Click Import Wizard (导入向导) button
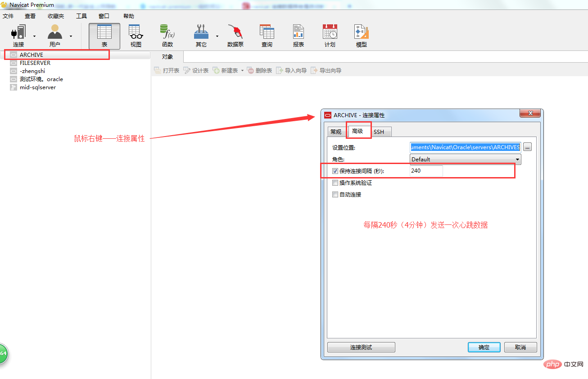This screenshot has height=379, width=588. click(x=291, y=71)
